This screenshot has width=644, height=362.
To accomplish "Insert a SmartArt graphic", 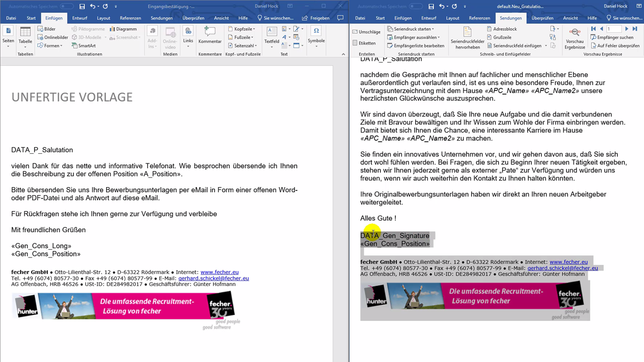I will (x=83, y=46).
